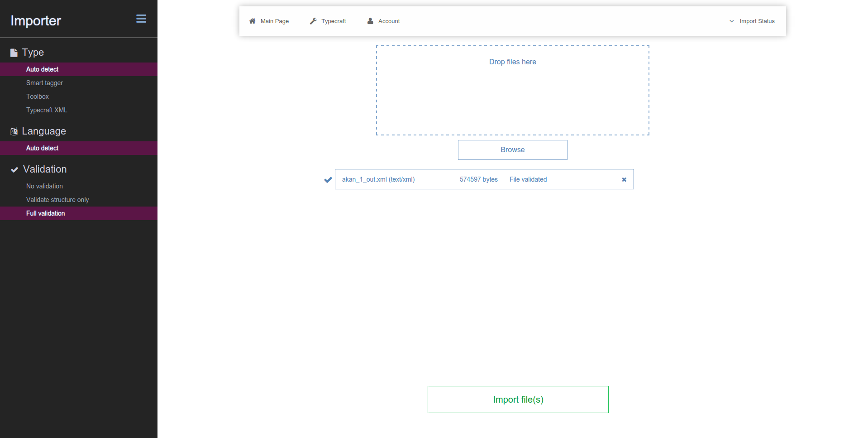This screenshot has height=438, width=868.
Task: Open the Main Page menu item
Action: click(x=275, y=21)
